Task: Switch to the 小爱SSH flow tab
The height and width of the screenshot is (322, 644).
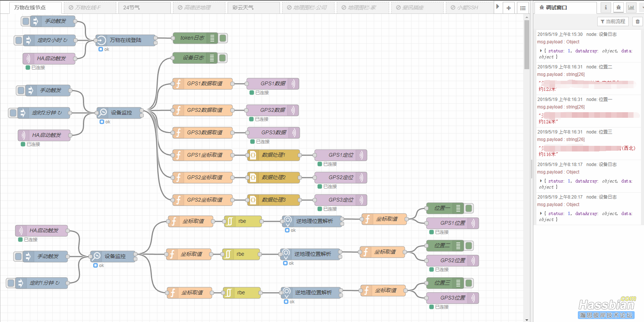Action: coord(470,8)
